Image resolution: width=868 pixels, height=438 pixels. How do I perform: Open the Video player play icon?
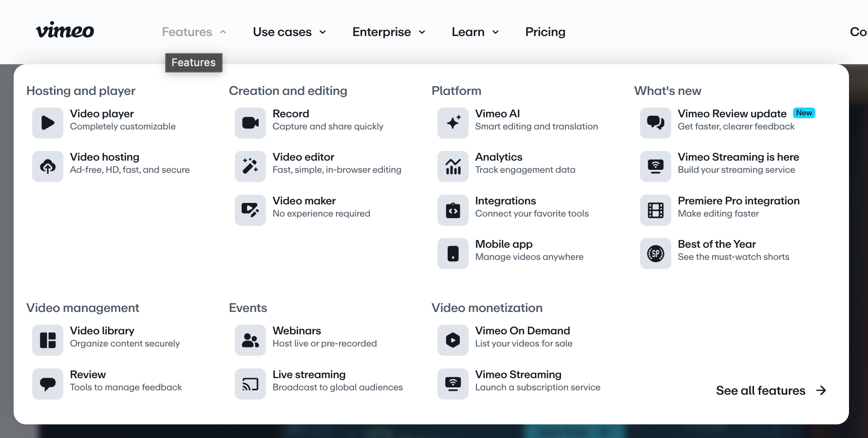tap(48, 123)
